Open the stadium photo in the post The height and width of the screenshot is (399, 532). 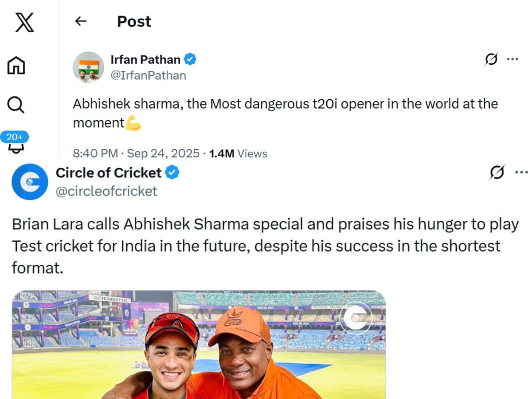199,344
